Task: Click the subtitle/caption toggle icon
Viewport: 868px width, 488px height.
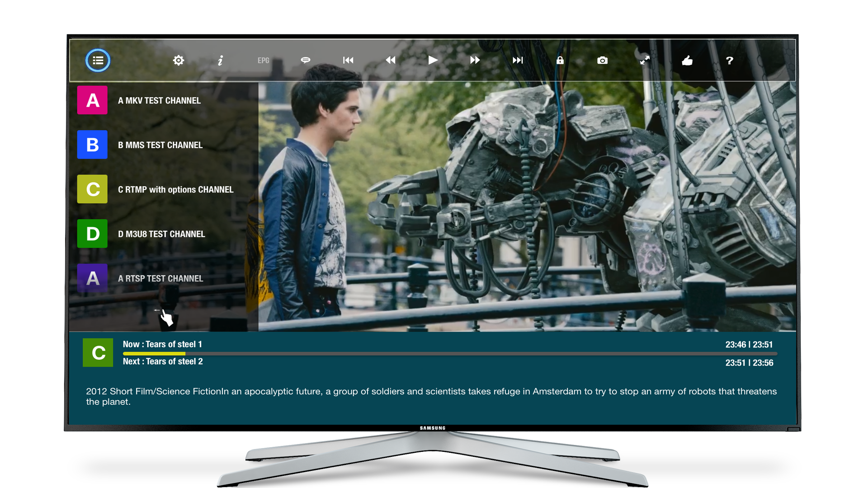Action: pos(305,60)
